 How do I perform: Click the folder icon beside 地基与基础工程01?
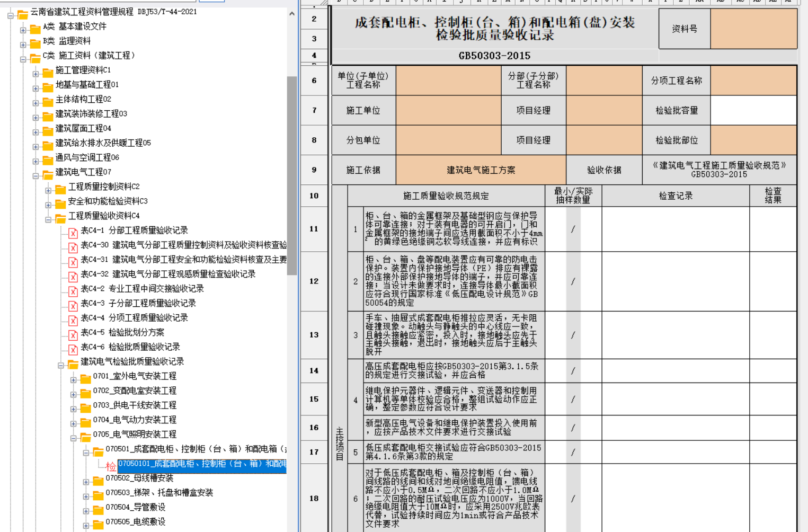(48, 87)
